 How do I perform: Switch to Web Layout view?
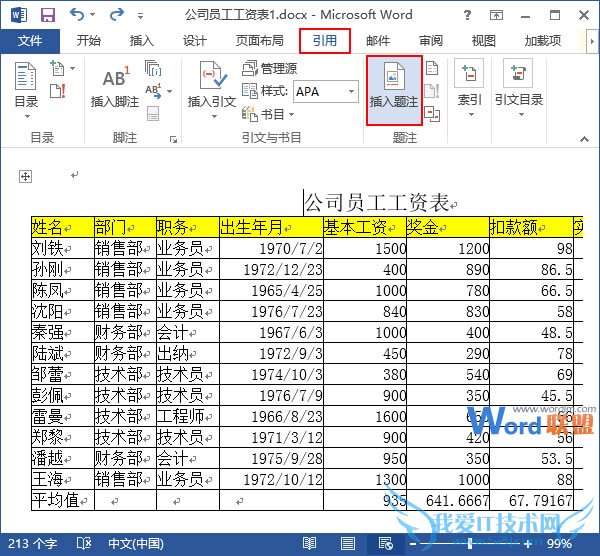coord(385,543)
